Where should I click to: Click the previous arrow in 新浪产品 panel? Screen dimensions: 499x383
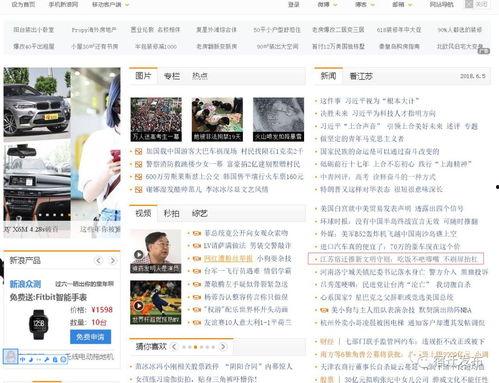click(x=99, y=260)
